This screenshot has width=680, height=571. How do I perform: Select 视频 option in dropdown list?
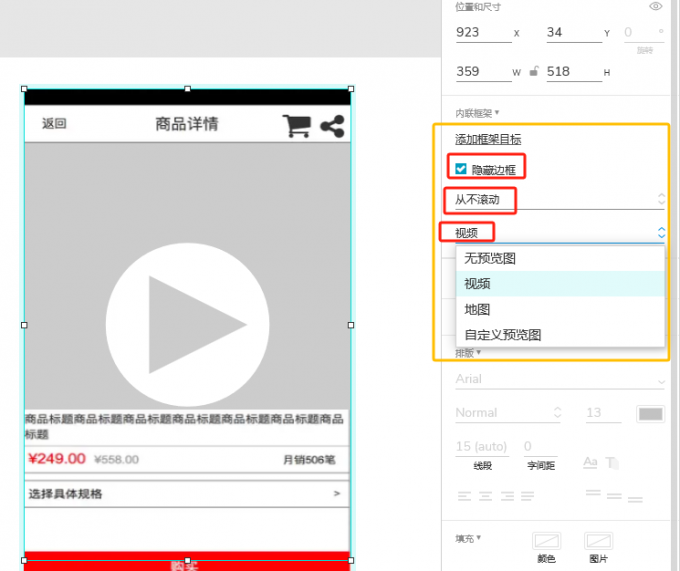(x=560, y=284)
